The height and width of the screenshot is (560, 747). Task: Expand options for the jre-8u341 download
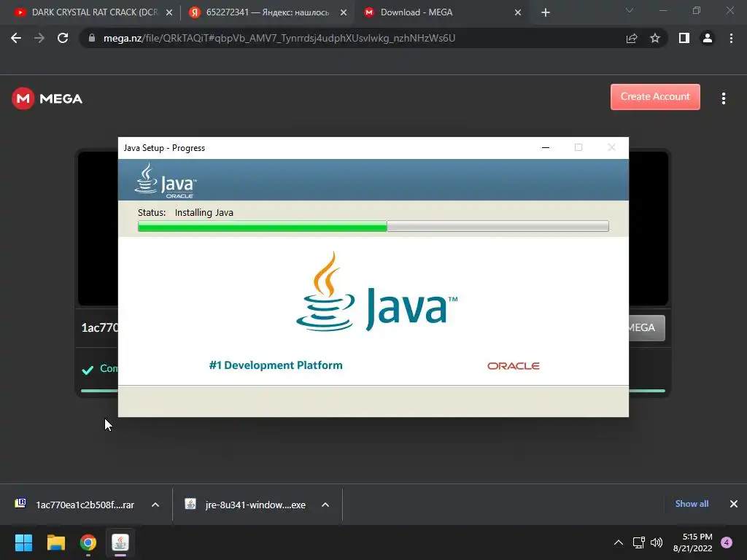(x=325, y=505)
